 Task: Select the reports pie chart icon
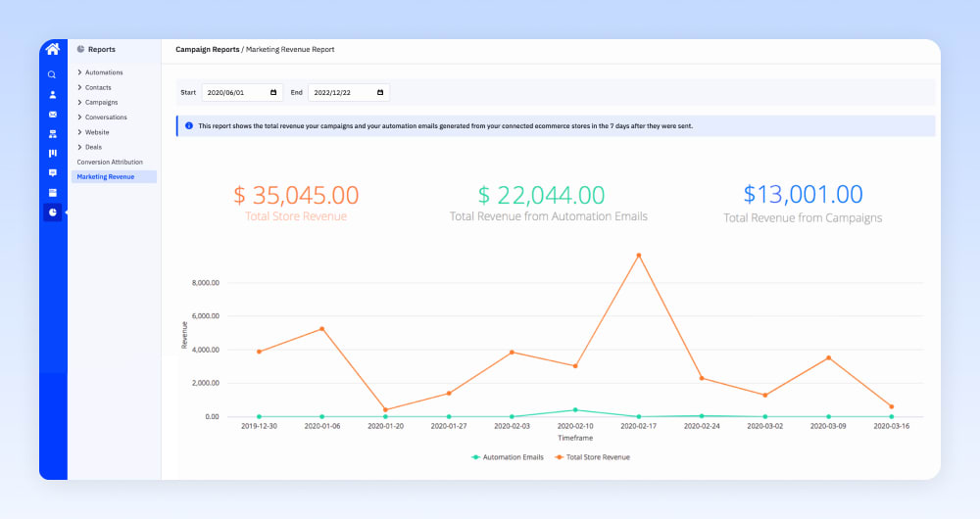(53, 212)
